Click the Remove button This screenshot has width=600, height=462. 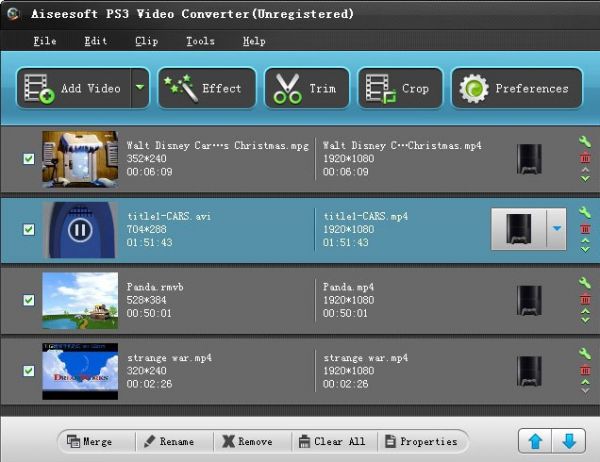pos(248,441)
